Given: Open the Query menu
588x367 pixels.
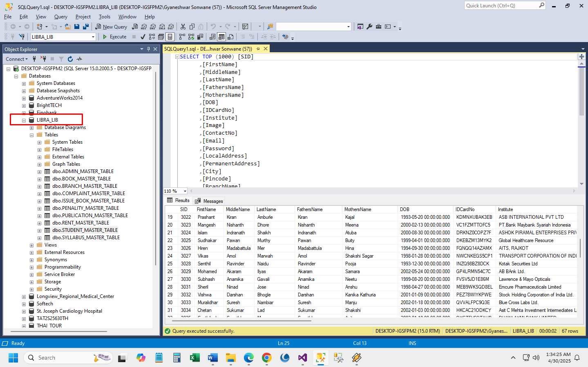Looking at the screenshot, I should (x=61, y=17).
